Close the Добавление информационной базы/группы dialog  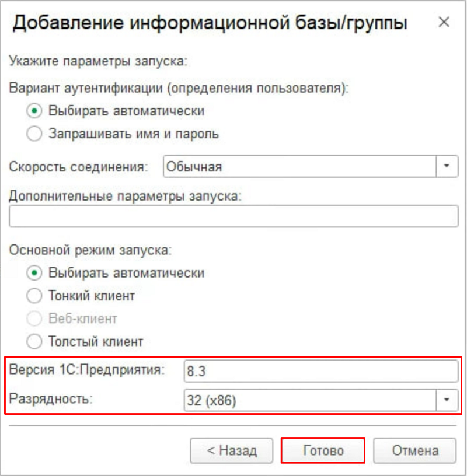point(444,22)
